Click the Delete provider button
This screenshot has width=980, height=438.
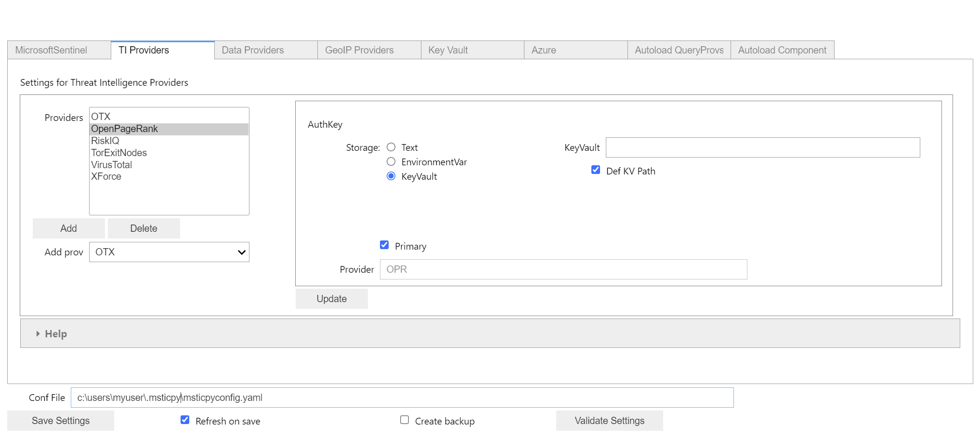[144, 228]
